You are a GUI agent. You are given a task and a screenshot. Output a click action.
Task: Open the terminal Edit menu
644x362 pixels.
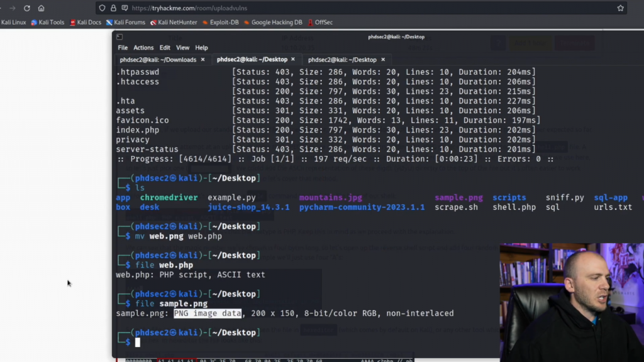click(x=165, y=48)
